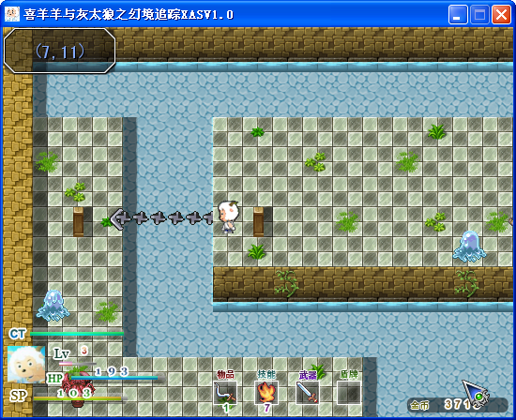Click the CT gauge bar
Viewport: 516px width, 420px height.
click(x=77, y=334)
